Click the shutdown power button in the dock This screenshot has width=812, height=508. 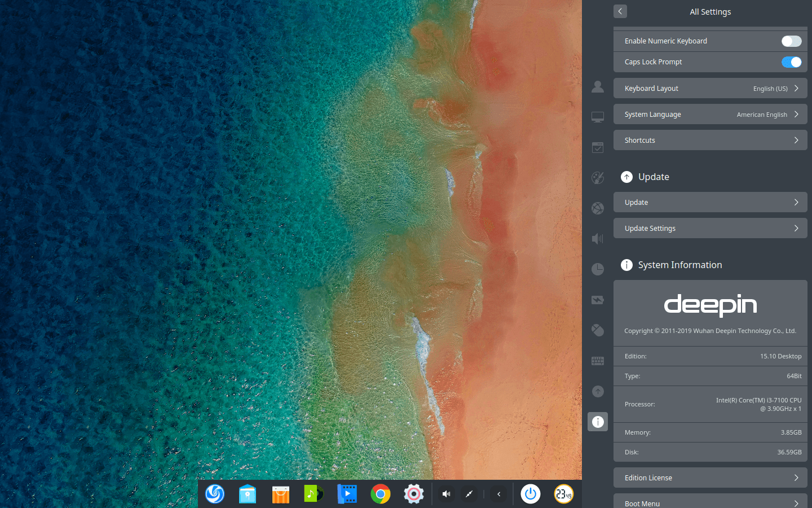[x=530, y=494]
